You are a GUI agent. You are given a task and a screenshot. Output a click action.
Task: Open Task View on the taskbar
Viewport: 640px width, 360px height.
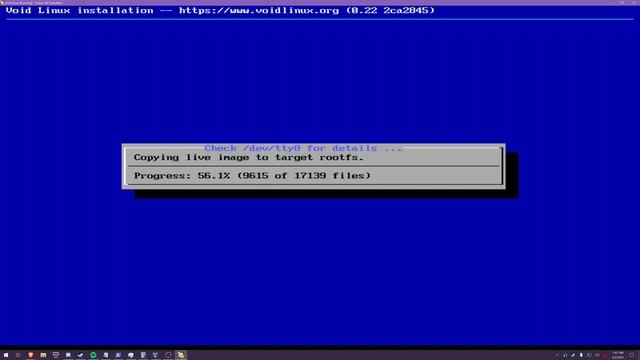point(18,355)
